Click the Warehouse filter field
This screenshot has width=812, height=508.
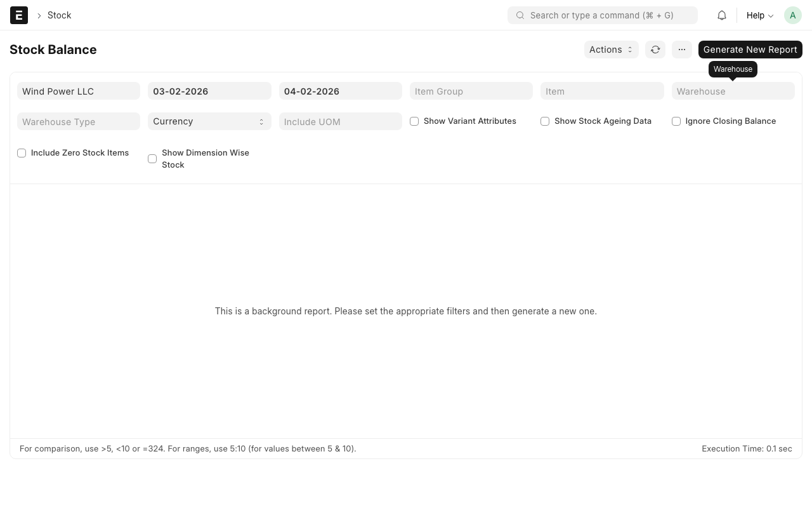733,91
